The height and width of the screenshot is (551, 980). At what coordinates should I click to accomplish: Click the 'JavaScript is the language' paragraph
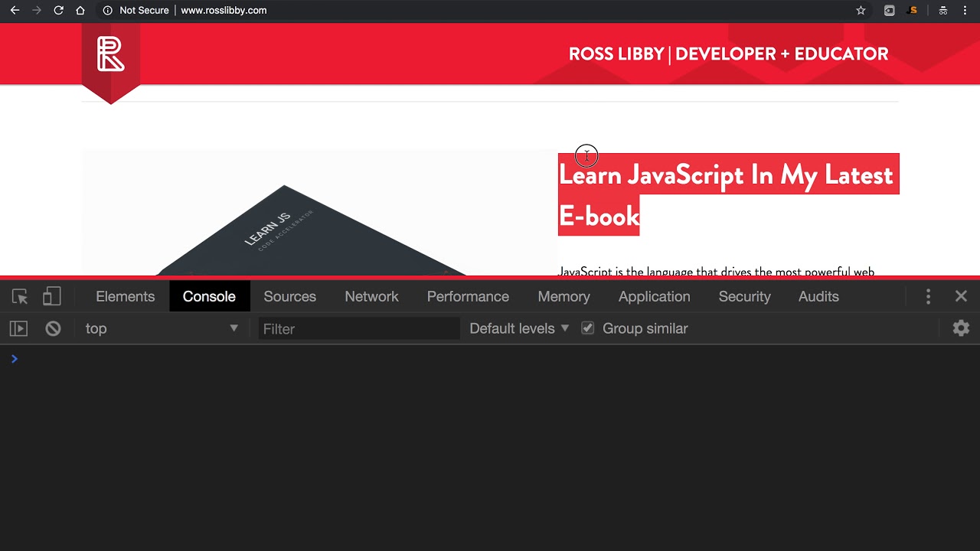tap(717, 272)
